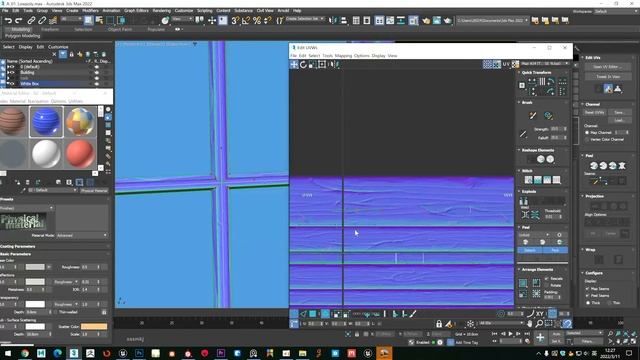This screenshot has height=360, width=640.
Task: Select Polygon sub-object mode in UV editor
Action: coord(312,314)
